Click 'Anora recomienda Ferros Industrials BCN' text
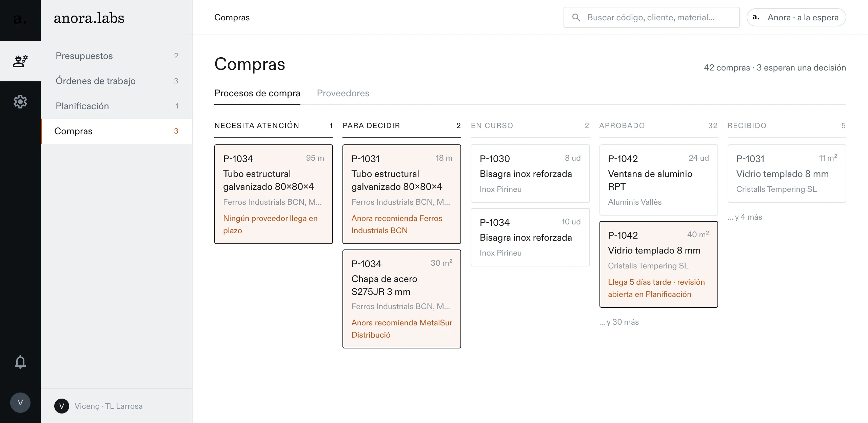The height and width of the screenshot is (423, 868). pyautogui.click(x=397, y=224)
